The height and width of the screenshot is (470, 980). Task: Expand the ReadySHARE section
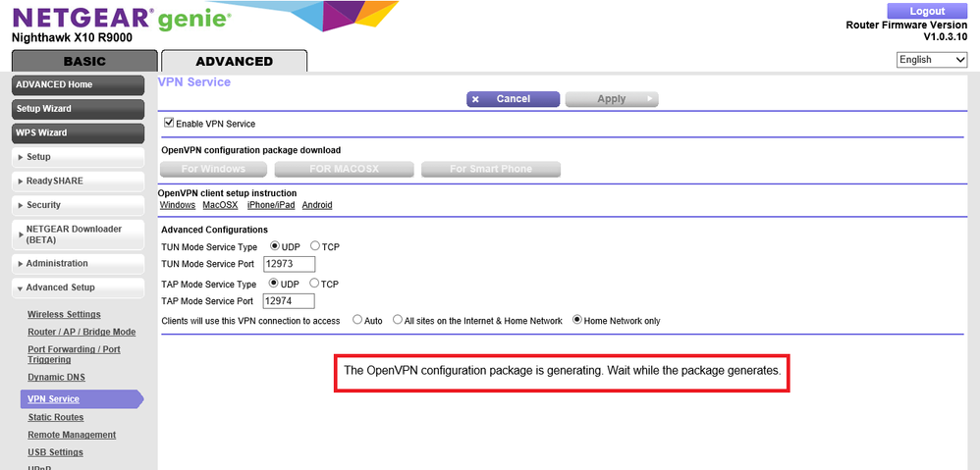click(x=79, y=181)
